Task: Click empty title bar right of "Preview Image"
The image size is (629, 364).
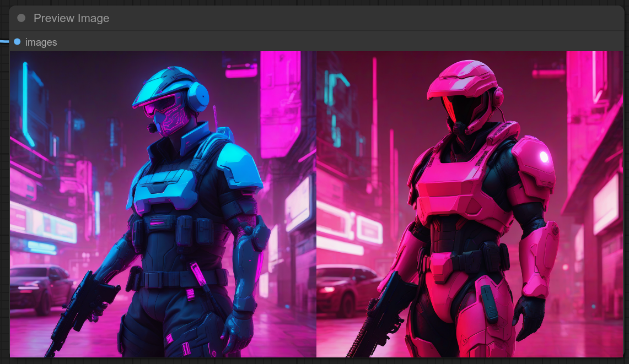Action: click(x=358, y=18)
